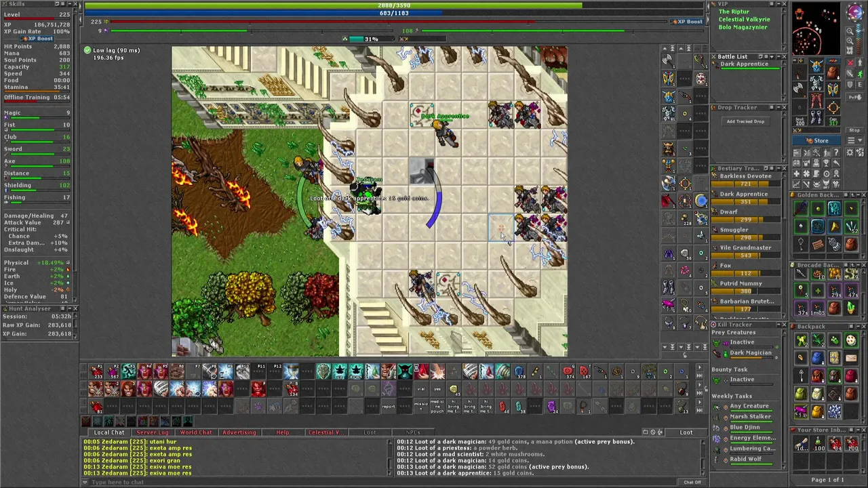Viewport: 868px width, 488px height.
Task: Toggle the Chat Off button
Action: pos(692,482)
